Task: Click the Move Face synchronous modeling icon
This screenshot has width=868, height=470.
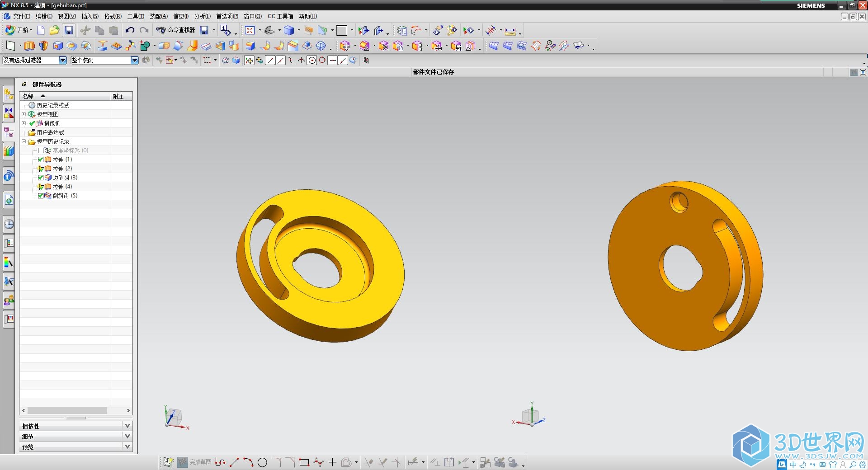Action: click(x=344, y=46)
